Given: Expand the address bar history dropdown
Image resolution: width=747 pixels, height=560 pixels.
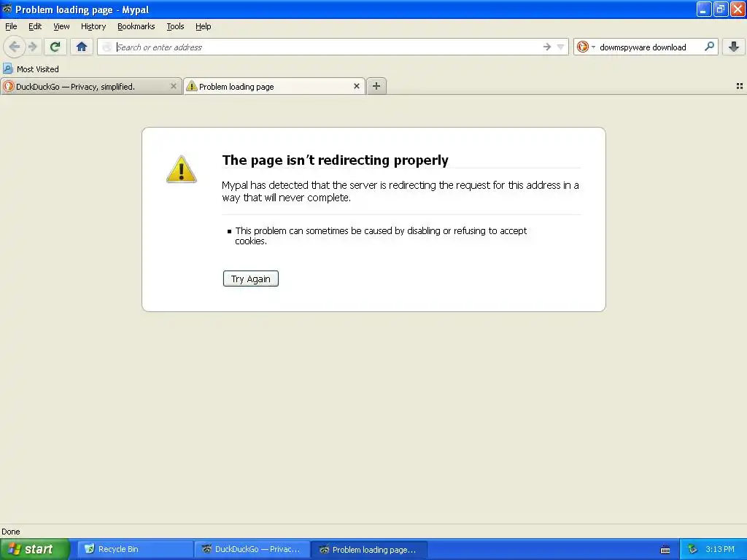Looking at the screenshot, I should point(561,47).
